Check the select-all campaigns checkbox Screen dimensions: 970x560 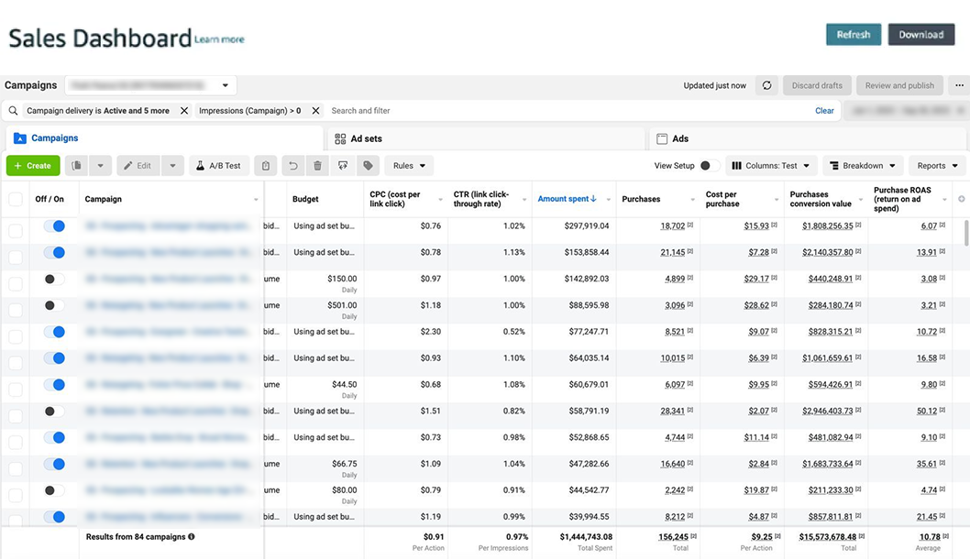coord(16,199)
